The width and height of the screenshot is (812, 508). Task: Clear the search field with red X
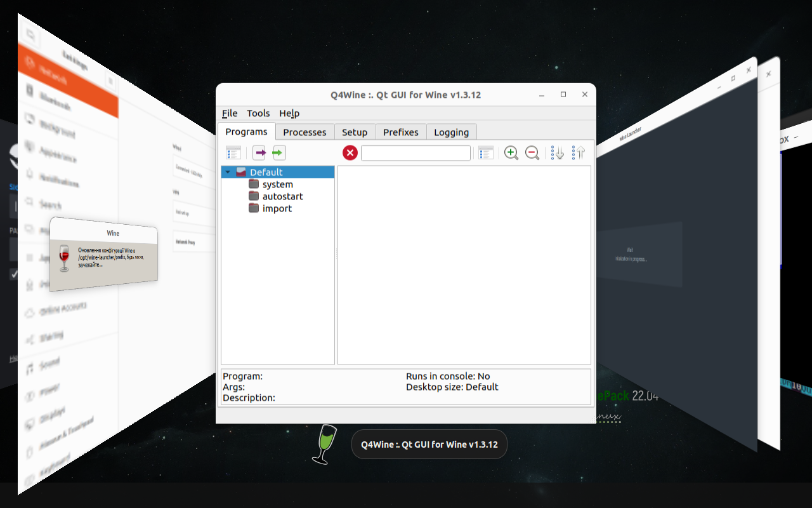coord(350,152)
